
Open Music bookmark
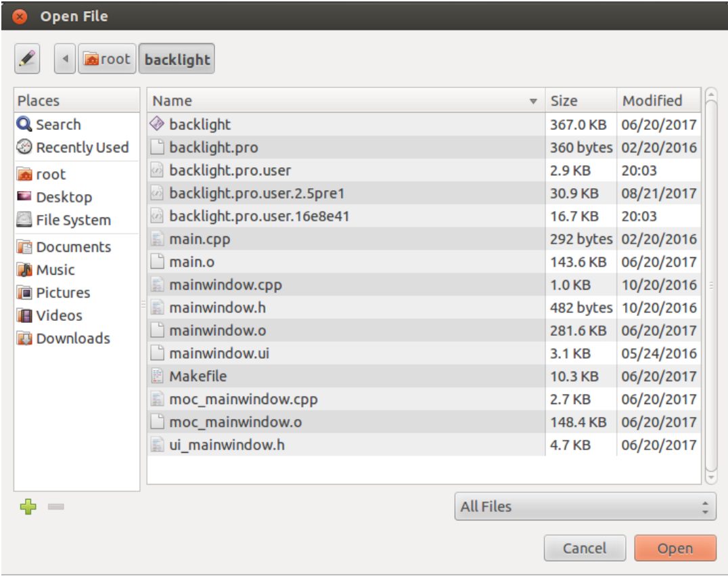pos(76,269)
